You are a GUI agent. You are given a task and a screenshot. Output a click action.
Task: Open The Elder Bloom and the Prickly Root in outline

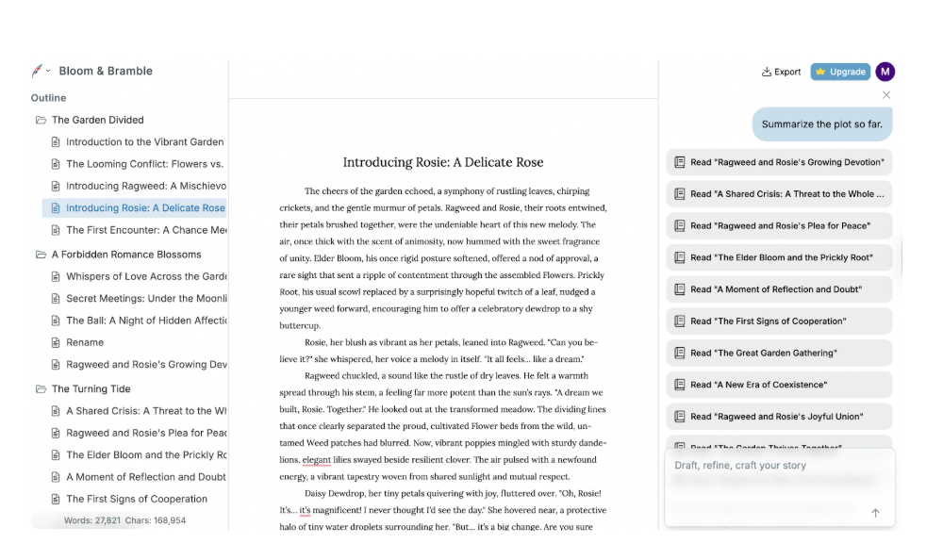[146, 455]
